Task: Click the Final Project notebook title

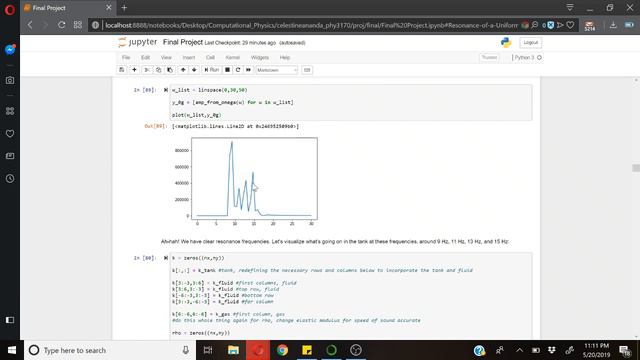Action: pyautogui.click(x=183, y=42)
